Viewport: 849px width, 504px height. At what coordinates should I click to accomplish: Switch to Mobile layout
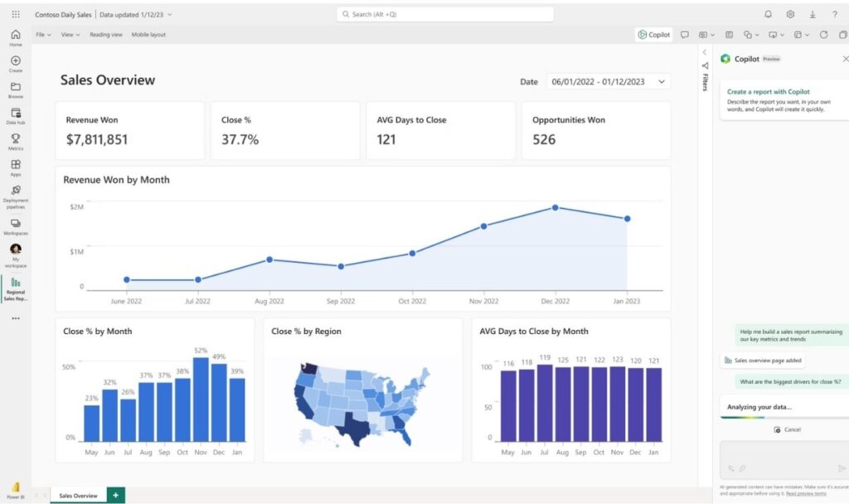[148, 35]
